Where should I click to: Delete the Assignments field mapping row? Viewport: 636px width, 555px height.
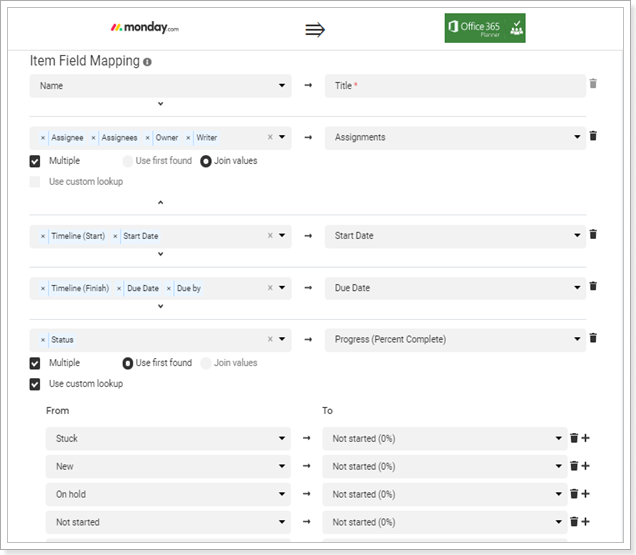coord(593,136)
